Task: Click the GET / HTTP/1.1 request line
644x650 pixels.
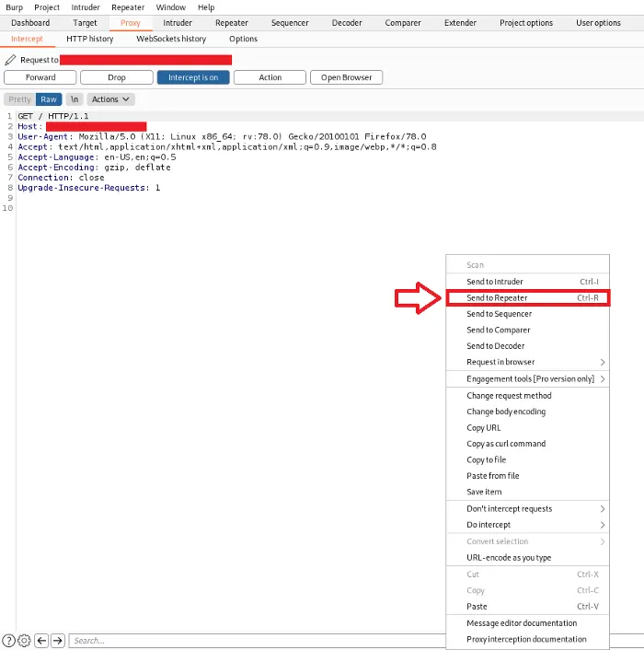Action: (53, 116)
